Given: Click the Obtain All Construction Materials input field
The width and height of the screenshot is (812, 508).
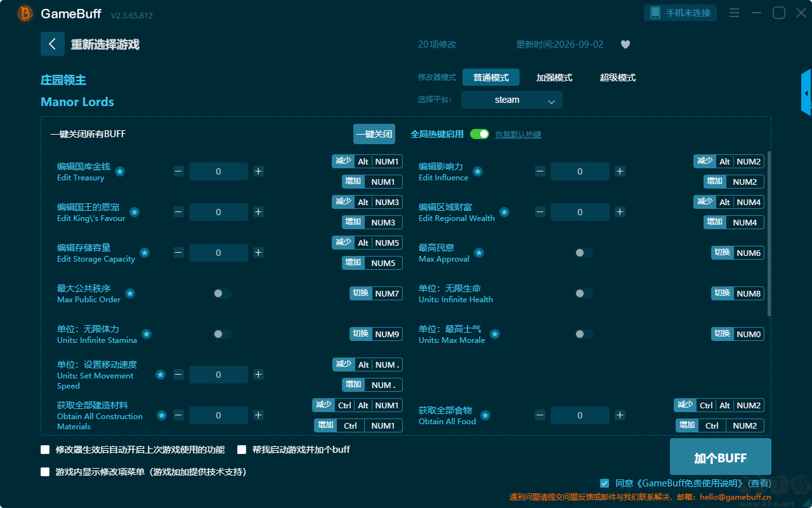Looking at the screenshot, I should click(x=218, y=415).
